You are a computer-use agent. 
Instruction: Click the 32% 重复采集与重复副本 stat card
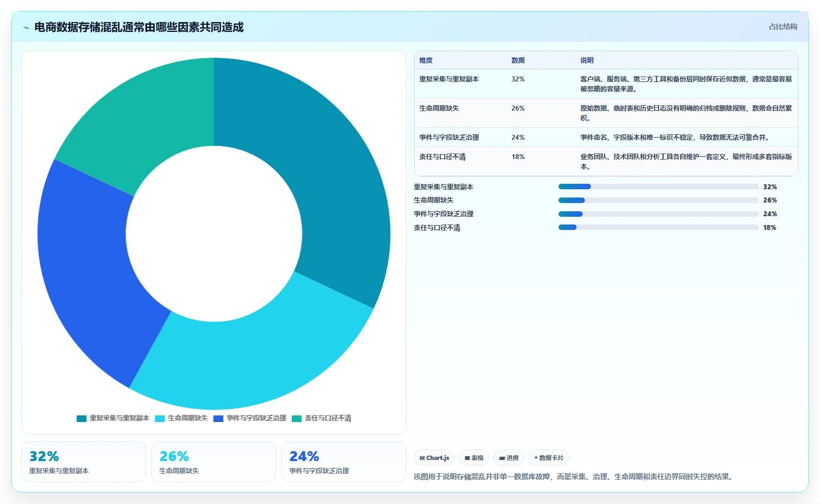tap(84, 462)
